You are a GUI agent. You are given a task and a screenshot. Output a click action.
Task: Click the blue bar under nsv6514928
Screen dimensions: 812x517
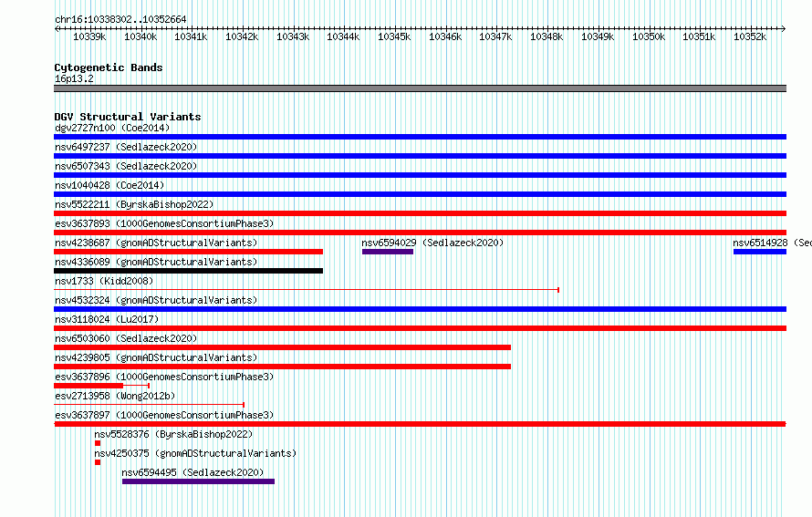pos(760,252)
